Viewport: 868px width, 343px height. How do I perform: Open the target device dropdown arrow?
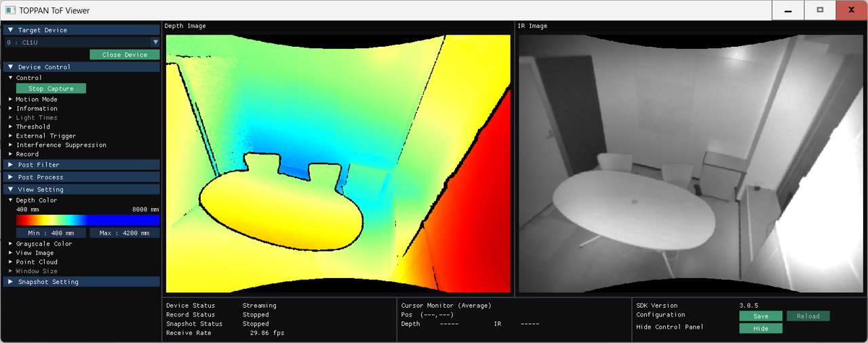(x=155, y=42)
